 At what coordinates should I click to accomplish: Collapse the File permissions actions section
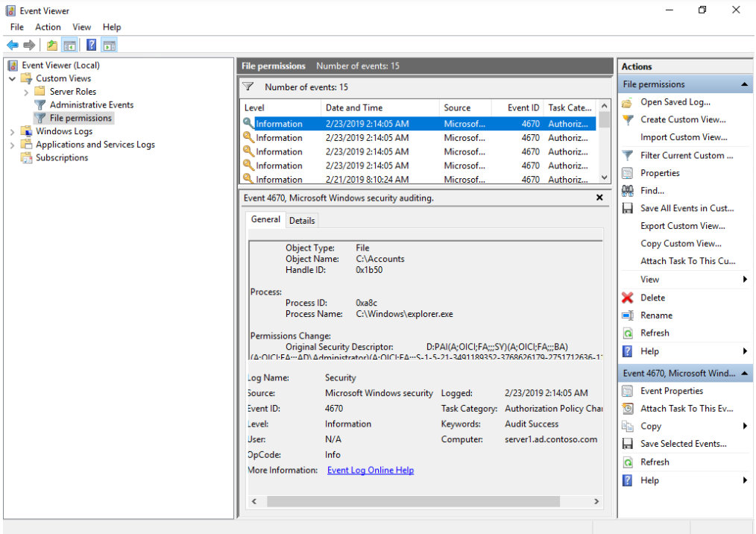click(x=745, y=85)
